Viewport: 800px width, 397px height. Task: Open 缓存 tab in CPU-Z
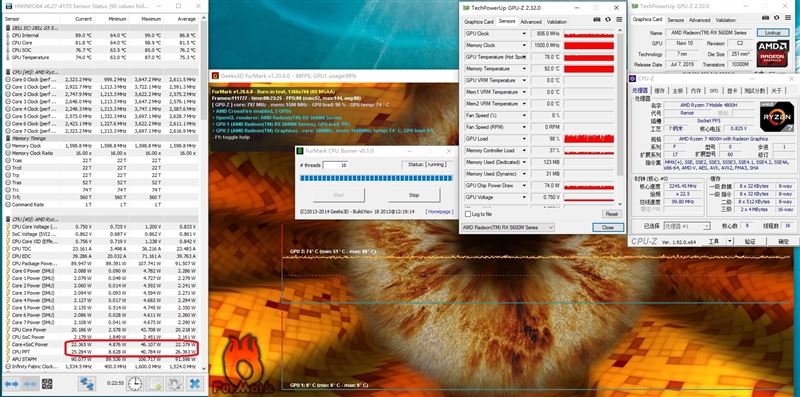pyautogui.click(x=660, y=91)
